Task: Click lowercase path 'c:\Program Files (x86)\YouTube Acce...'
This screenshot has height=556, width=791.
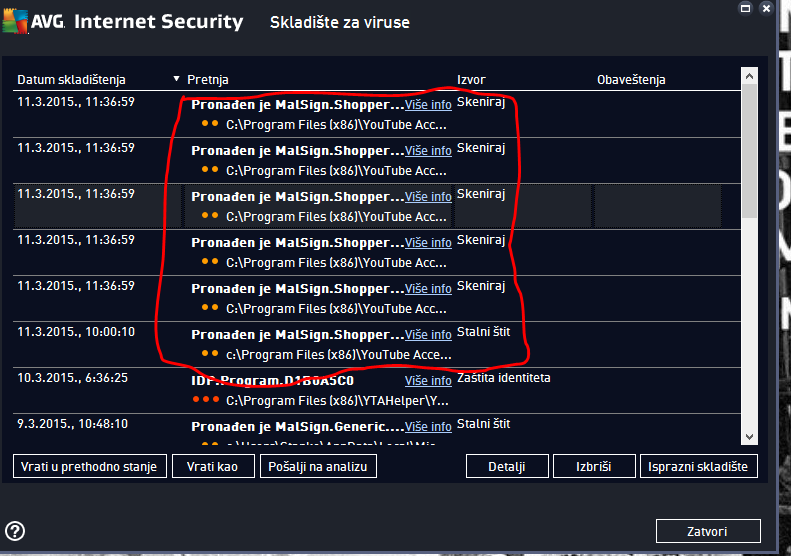Action: coord(338,355)
